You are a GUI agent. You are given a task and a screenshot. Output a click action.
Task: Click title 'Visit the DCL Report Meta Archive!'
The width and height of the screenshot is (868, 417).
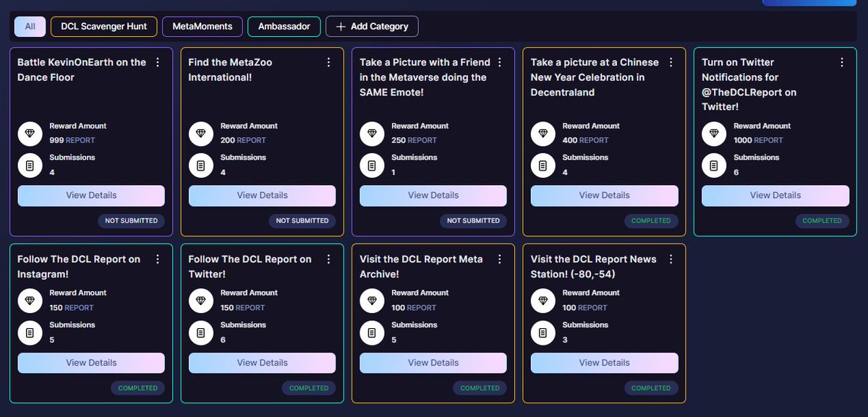pos(421,267)
